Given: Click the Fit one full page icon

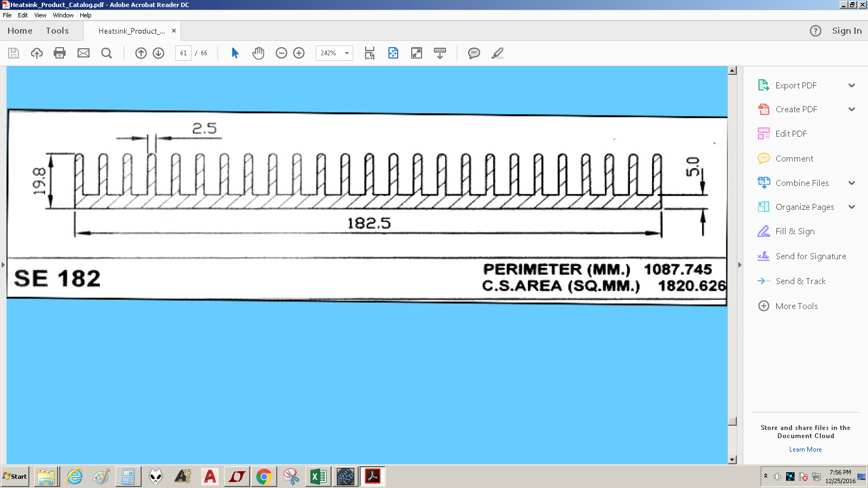Looking at the screenshot, I should [393, 53].
